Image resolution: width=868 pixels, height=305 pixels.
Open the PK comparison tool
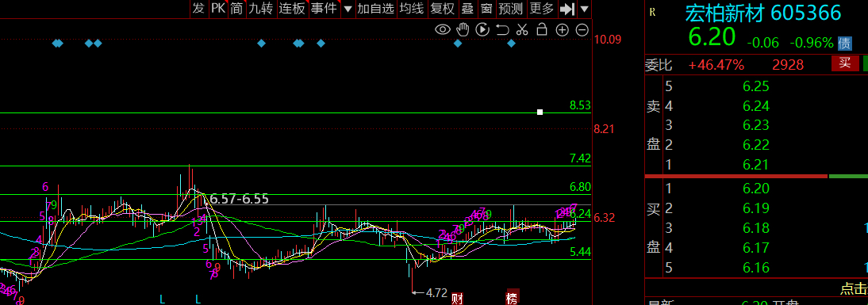point(218,8)
